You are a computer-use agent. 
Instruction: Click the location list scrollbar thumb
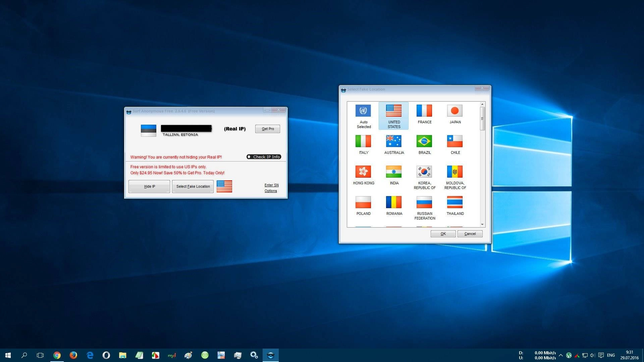[482, 119]
